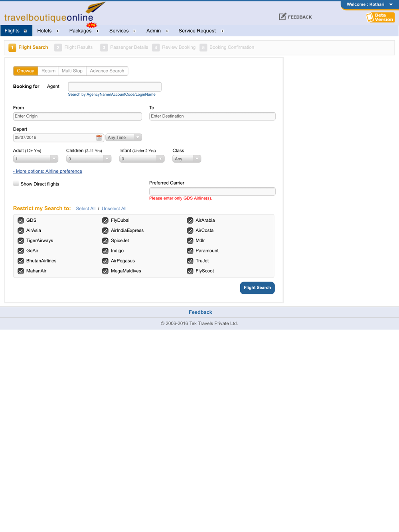Collapse More options: Airline preference link

[x=47, y=171]
